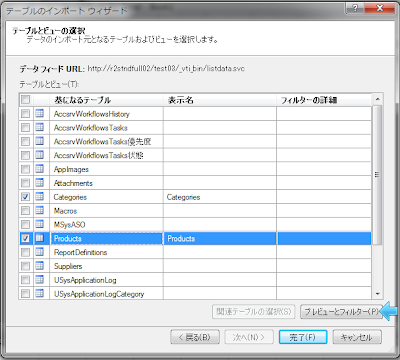The width and height of the screenshot is (400, 360).
Task: Uncheck the Categories checkbox
Action: [25, 197]
